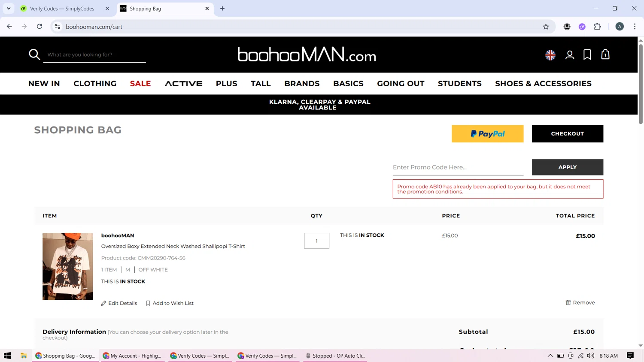Click the APPLY promo code button
This screenshot has height=362, width=644.
(x=567, y=167)
